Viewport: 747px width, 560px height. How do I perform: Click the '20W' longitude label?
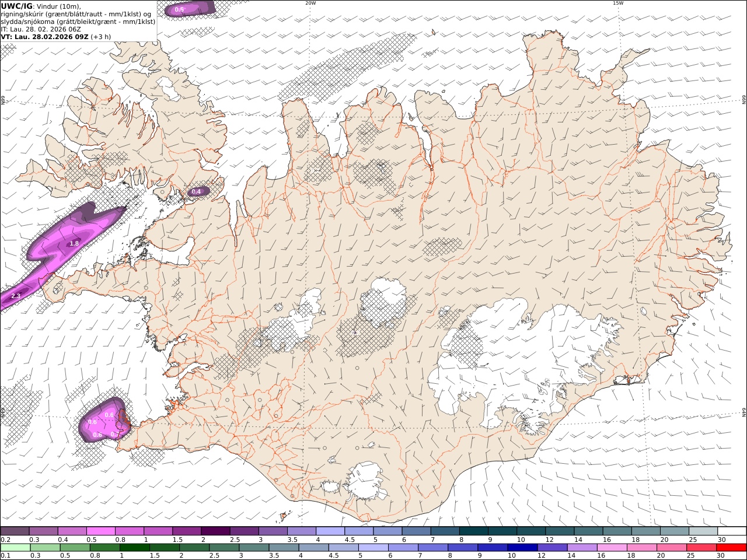pyautogui.click(x=310, y=3)
